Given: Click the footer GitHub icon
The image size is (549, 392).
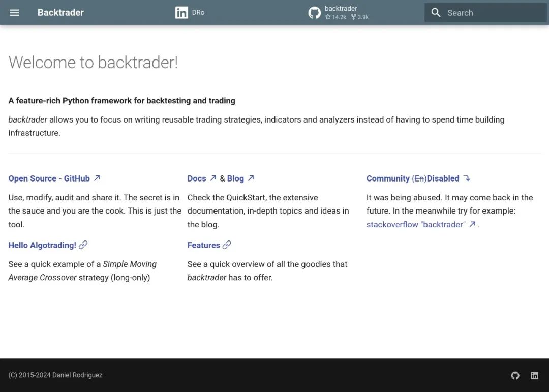Looking at the screenshot, I should coord(515,376).
